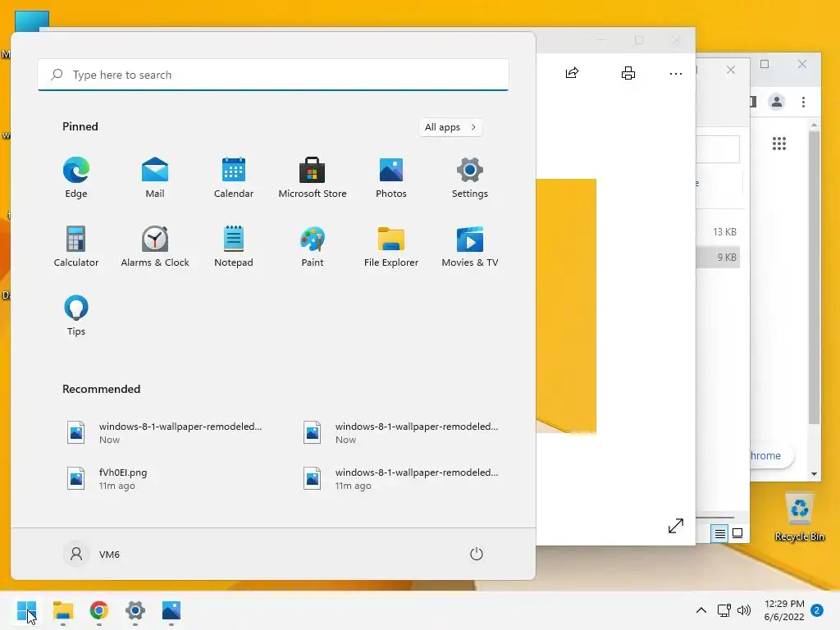This screenshot has width=840, height=630.
Task: Launch the Paint app
Action: click(313, 246)
